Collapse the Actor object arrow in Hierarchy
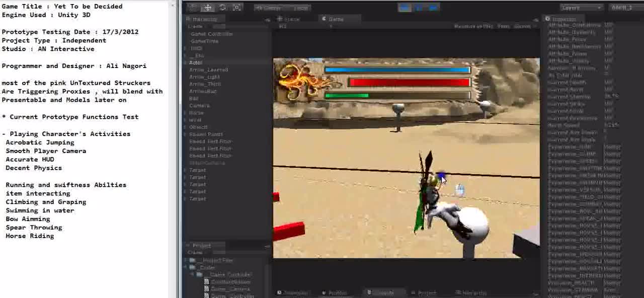The height and width of the screenshot is (298, 644). 186,62
